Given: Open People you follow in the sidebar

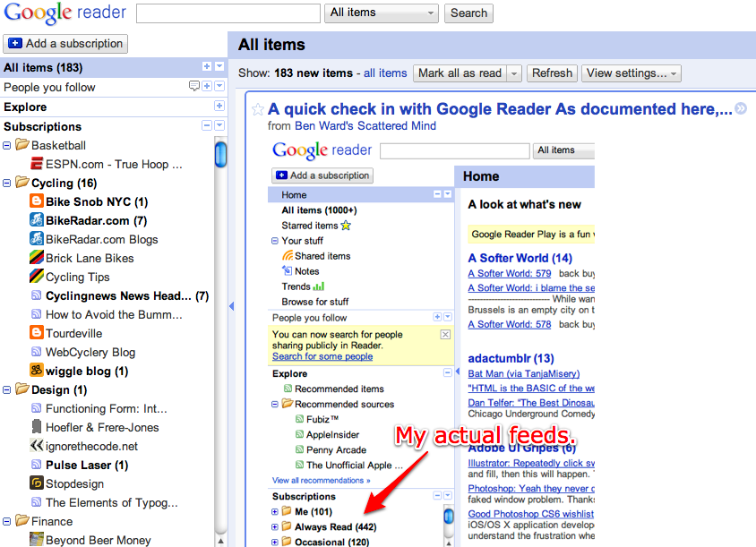Looking at the screenshot, I should point(49,87).
